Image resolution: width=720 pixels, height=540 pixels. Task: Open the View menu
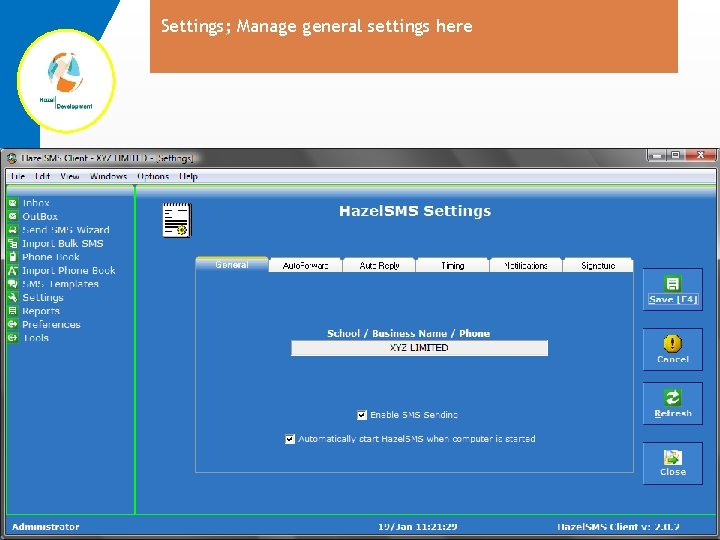tap(70, 176)
